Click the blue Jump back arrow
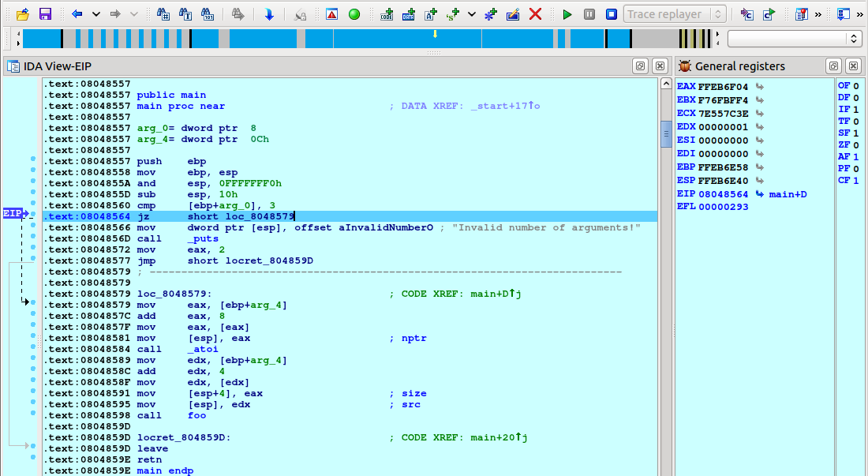This screenshot has width=868, height=476. (x=77, y=14)
